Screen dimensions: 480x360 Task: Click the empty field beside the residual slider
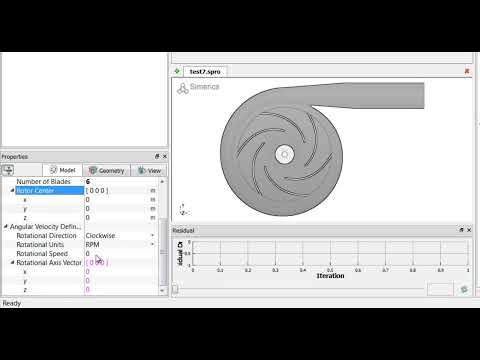click(440, 289)
